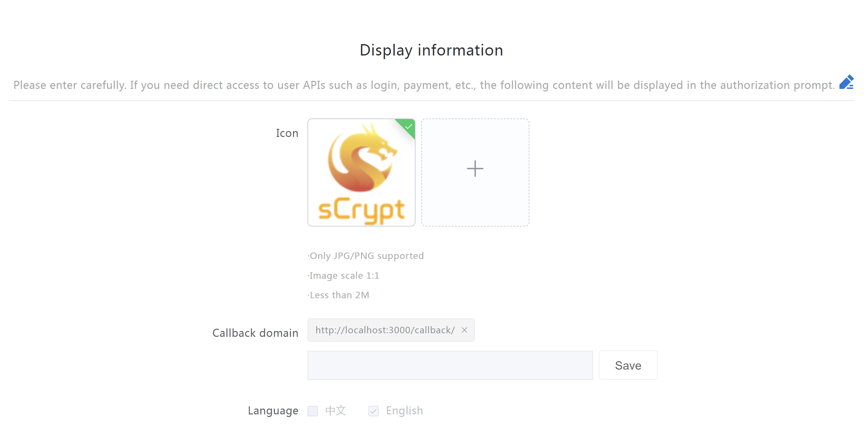868x441 pixels.
Task: Click the Callback domain field label
Action: point(255,333)
